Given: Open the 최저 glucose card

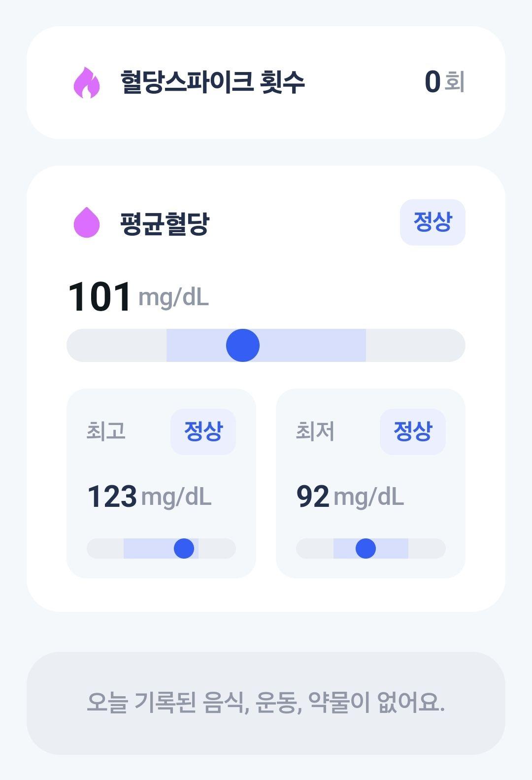Looking at the screenshot, I should pyautogui.click(x=370, y=483).
